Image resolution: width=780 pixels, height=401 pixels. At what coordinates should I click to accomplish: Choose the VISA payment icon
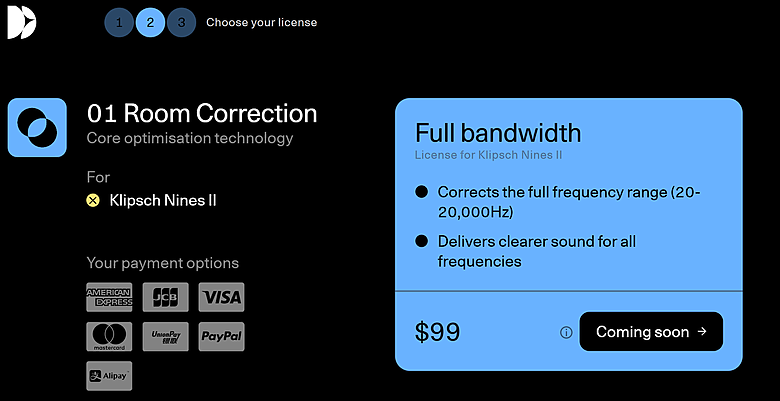(x=221, y=297)
